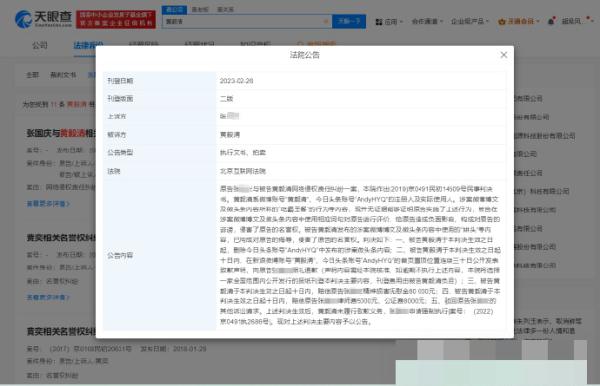Click the 黄毅清 value in 被诉方 row
Viewport: 600px width, 386px height.
tap(230, 135)
